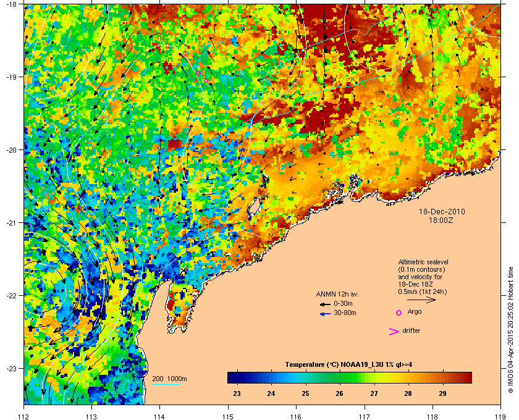Click the '200 1000m' bathymetry label

(169, 379)
